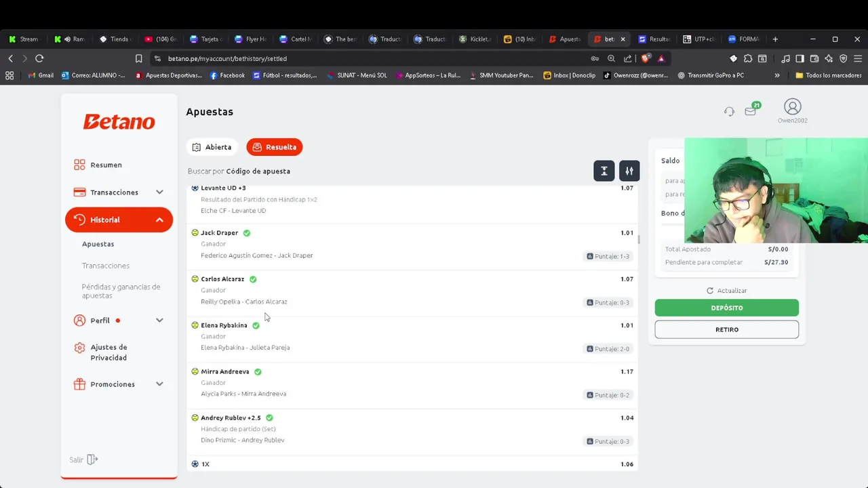Image resolution: width=868 pixels, height=488 pixels.
Task: Click the Levante UD +3 selection
Action: tap(223, 188)
